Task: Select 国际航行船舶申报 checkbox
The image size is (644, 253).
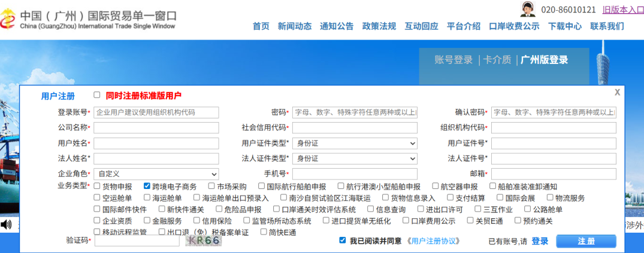Action: [x=261, y=186]
